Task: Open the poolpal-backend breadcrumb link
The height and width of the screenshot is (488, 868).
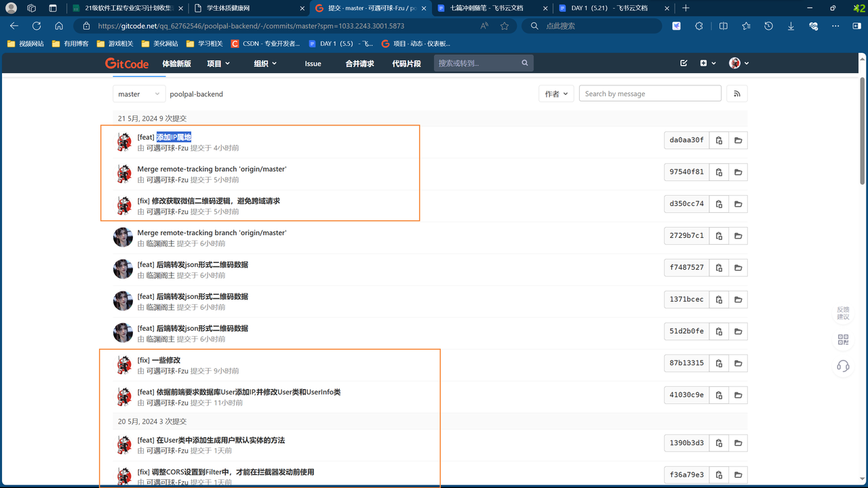Action: (x=196, y=94)
